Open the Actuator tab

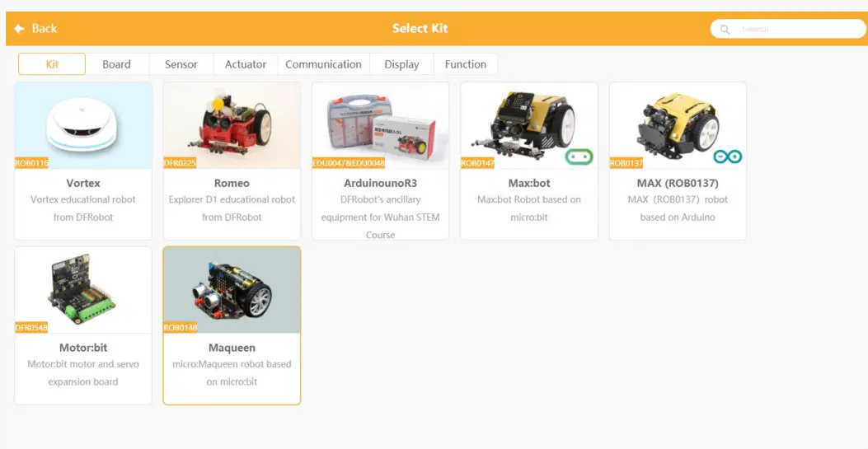coord(245,64)
